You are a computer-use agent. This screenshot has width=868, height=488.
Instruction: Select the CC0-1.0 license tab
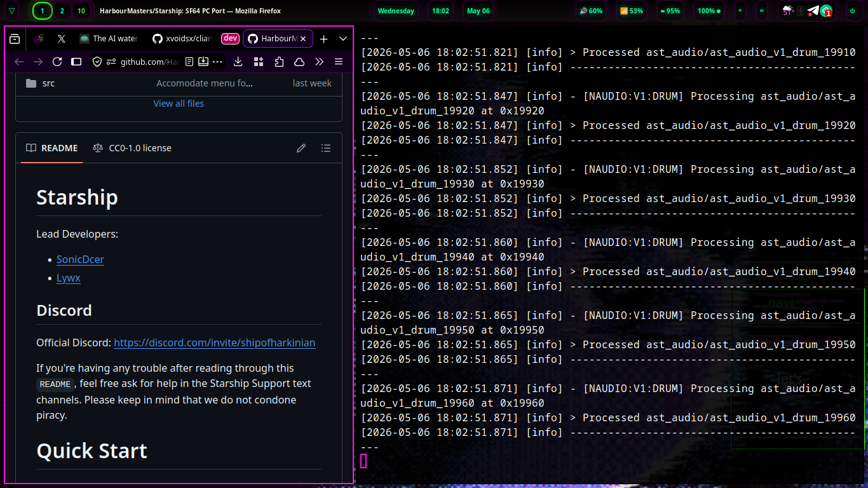click(x=132, y=148)
